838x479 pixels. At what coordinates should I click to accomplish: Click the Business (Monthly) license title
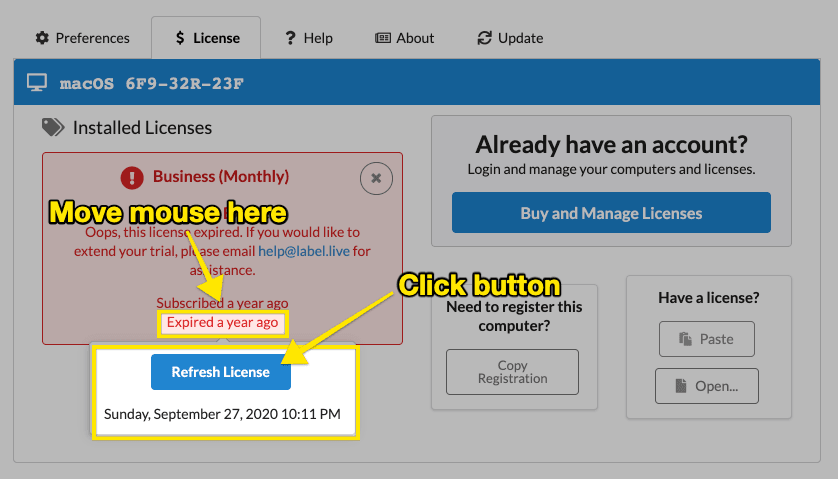(x=220, y=177)
